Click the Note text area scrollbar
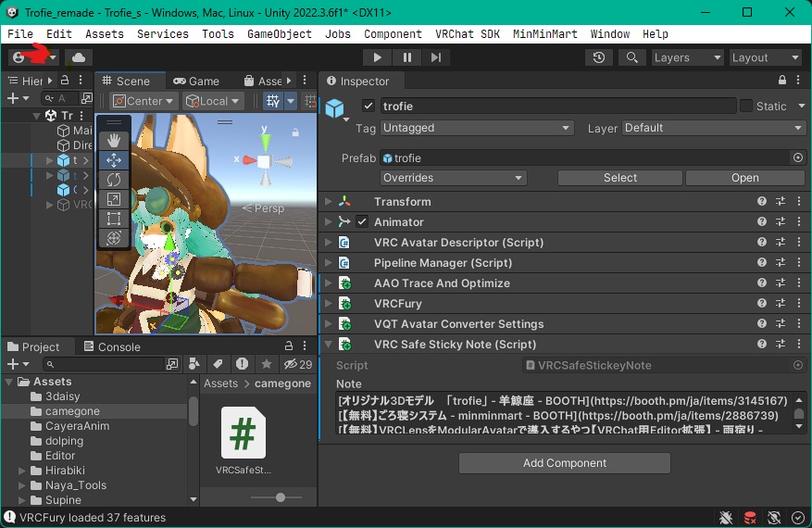The width and height of the screenshot is (812, 528). [799, 413]
